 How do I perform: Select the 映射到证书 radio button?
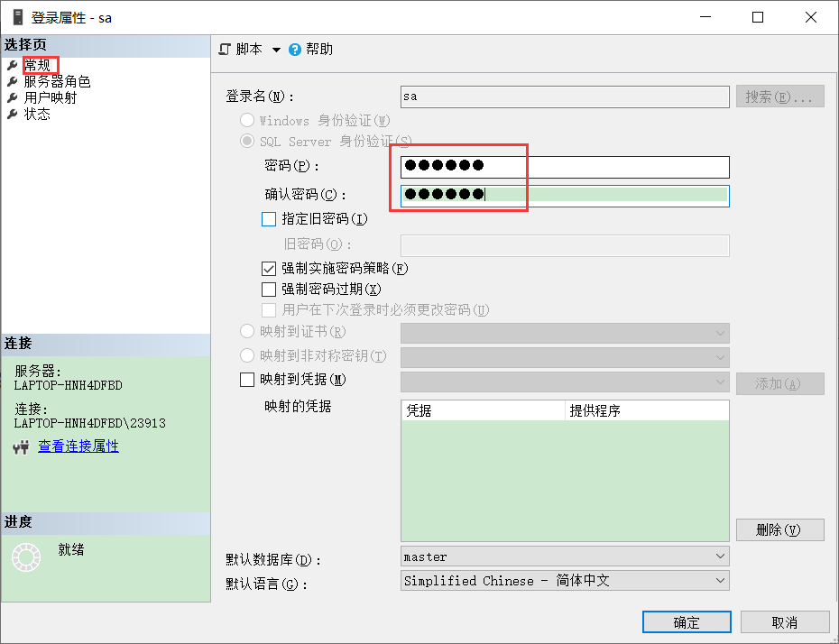coord(247,331)
